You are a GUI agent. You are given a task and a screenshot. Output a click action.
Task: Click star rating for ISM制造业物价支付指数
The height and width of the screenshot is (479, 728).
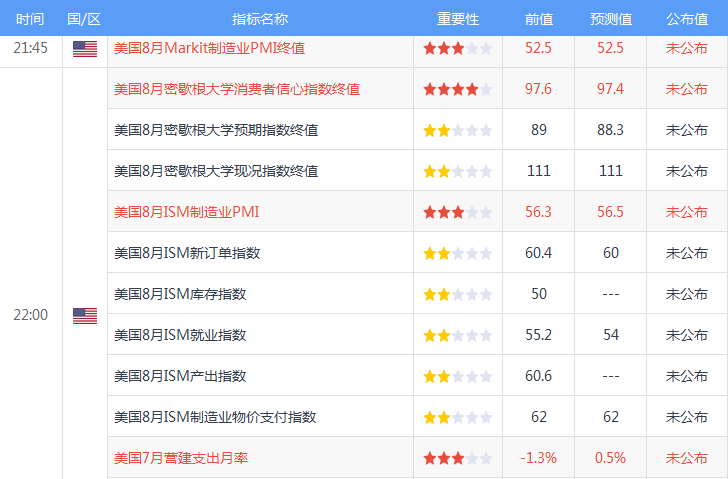click(x=458, y=417)
